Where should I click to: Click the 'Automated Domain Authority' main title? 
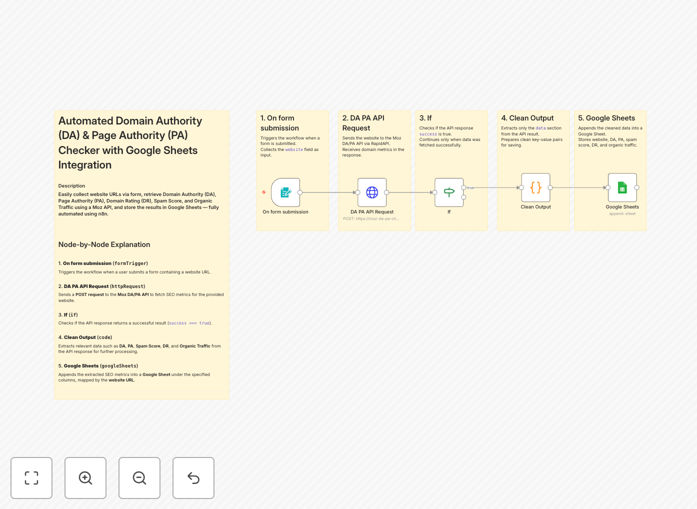pos(130,143)
